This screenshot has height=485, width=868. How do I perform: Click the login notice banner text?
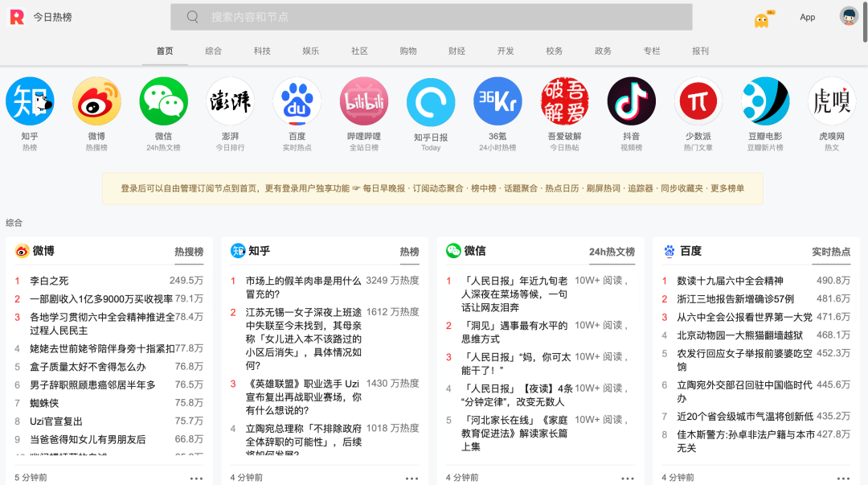[x=432, y=188]
